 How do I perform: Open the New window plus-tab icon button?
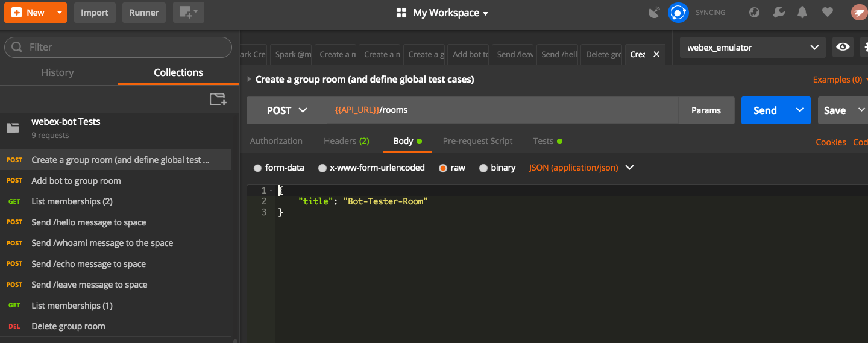[189, 13]
